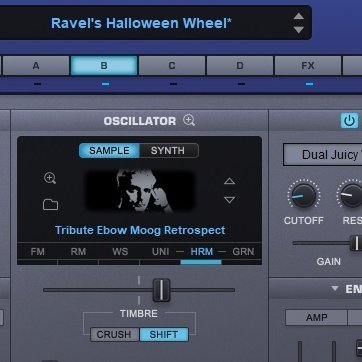
Task: Step to next patch using down arrow
Action: [x=299, y=30]
